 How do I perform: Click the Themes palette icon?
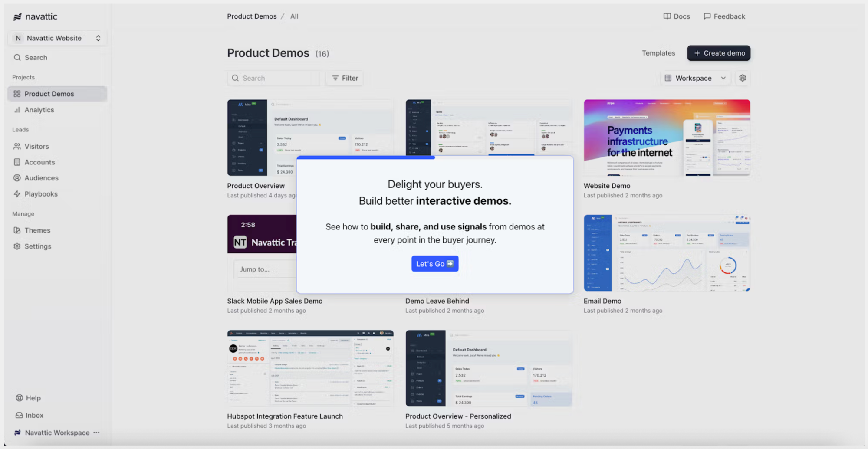[x=17, y=230]
